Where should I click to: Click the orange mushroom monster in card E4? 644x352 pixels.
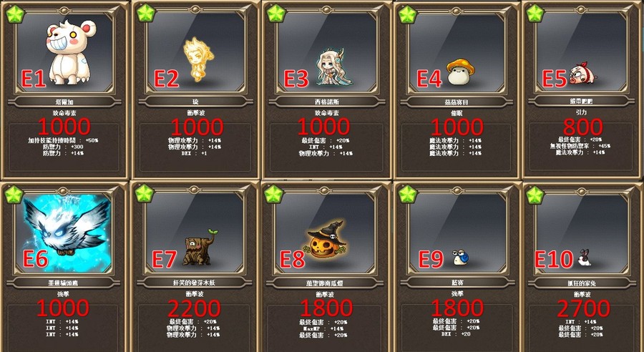pyautogui.click(x=460, y=72)
